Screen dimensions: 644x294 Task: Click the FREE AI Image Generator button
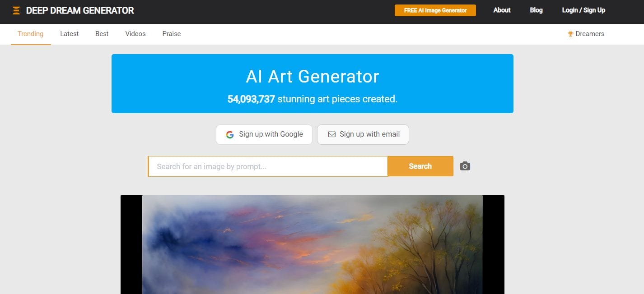(x=435, y=10)
